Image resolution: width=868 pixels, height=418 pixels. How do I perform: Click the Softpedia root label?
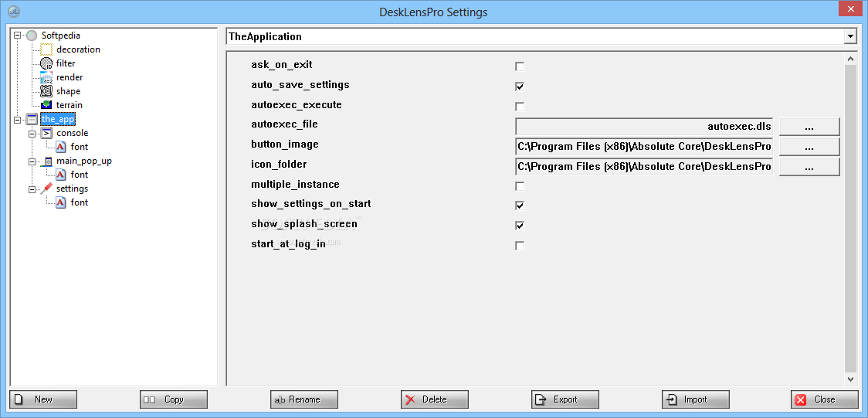coord(61,36)
